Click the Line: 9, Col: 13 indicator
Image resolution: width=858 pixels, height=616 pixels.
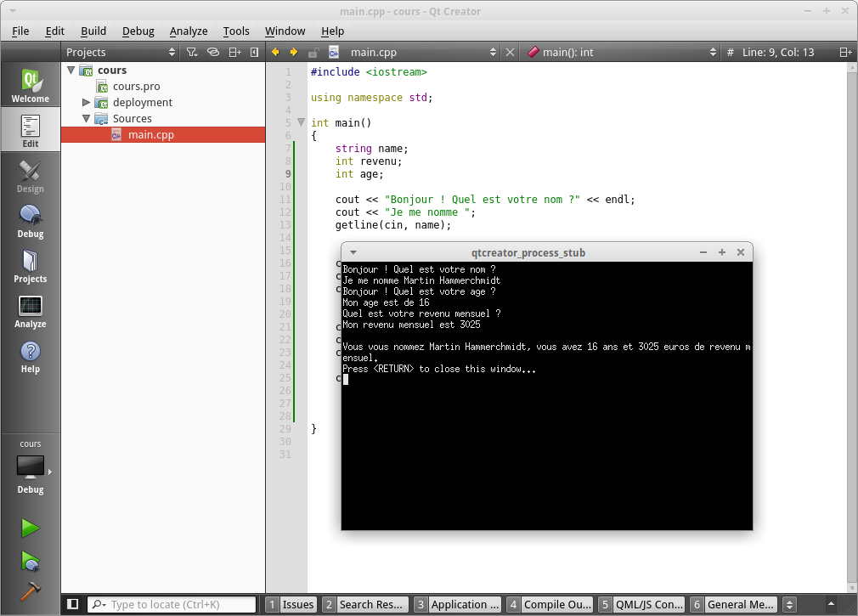pyautogui.click(x=777, y=52)
